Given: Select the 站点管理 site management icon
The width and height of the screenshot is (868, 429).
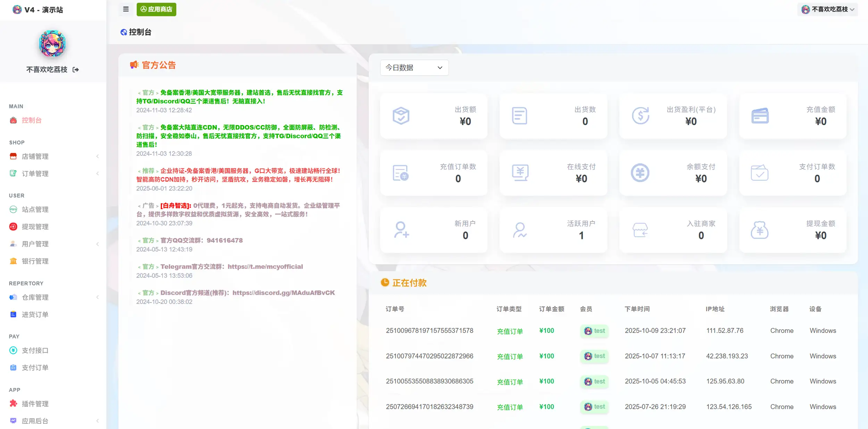Looking at the screenshot, I should point(13,209).
